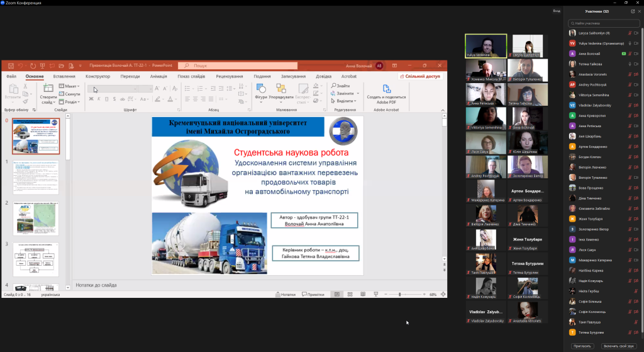Switch to slide sorter view icon
Viewport: 644px width, 352px height.
tap(350, 295)
